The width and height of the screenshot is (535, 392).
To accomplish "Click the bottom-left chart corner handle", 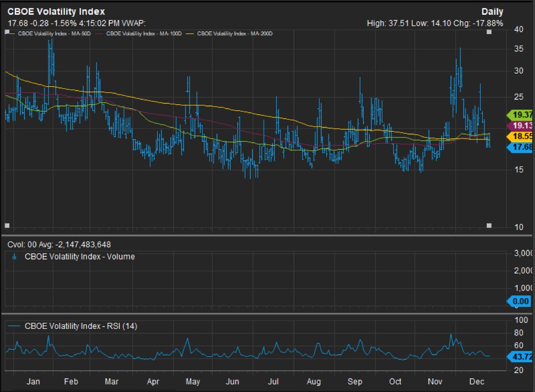I will [x=7, y=226].
